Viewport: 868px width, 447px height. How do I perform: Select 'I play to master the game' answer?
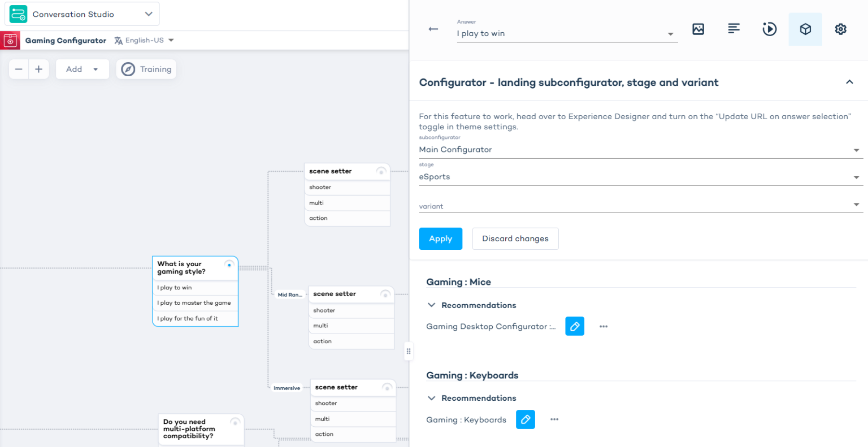tap(195, 303)
